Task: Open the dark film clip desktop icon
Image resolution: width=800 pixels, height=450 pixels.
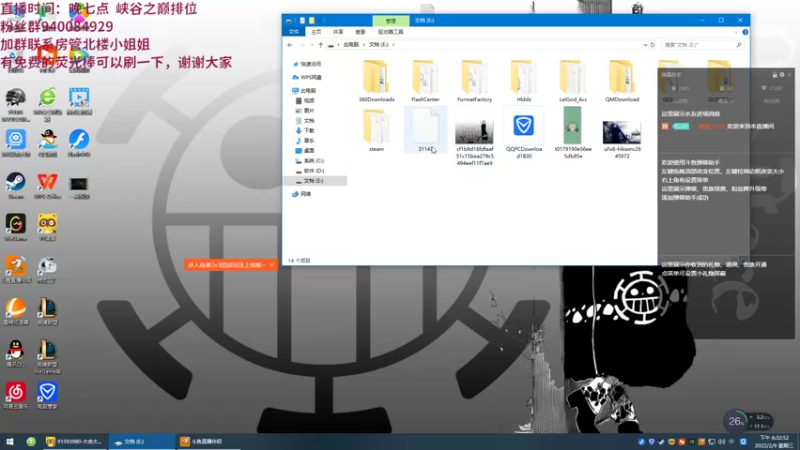Action: tap(79, 187)
